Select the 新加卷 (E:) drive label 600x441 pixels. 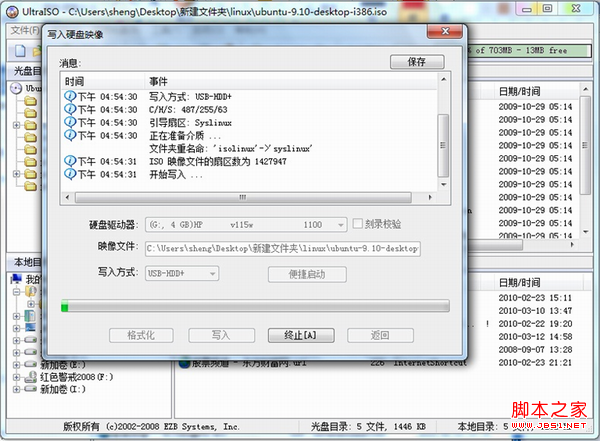tap(63, 364)
